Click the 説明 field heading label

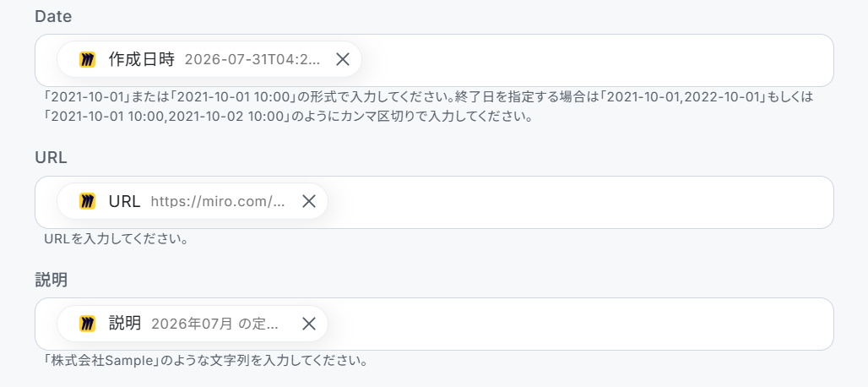coord(51,281)
